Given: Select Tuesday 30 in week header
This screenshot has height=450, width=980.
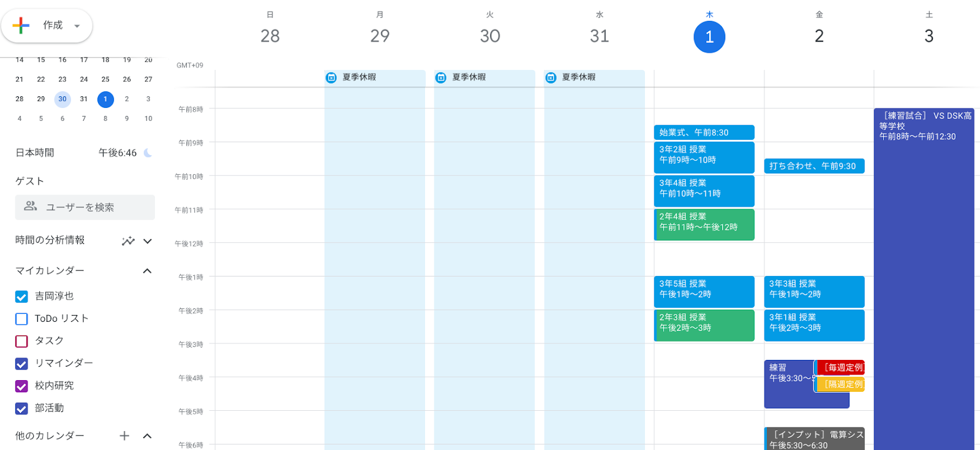Looking at the screenshot, I should (x=490, y=36).
